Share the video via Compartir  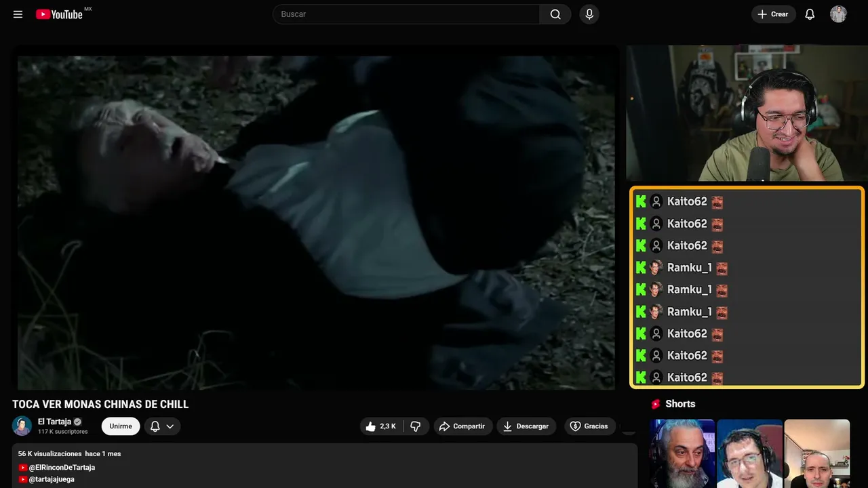462,426
